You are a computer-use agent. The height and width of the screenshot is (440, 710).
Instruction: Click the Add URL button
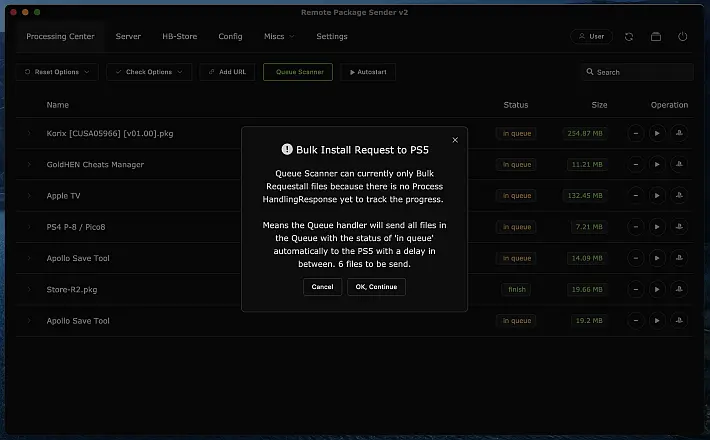coord(227,72)
